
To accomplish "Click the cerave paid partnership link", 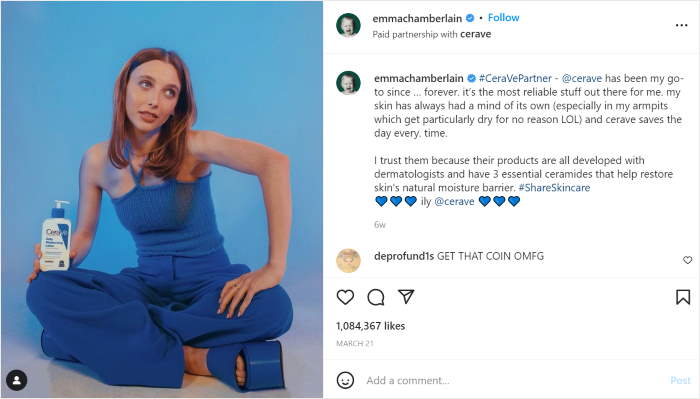I will 475,34.
